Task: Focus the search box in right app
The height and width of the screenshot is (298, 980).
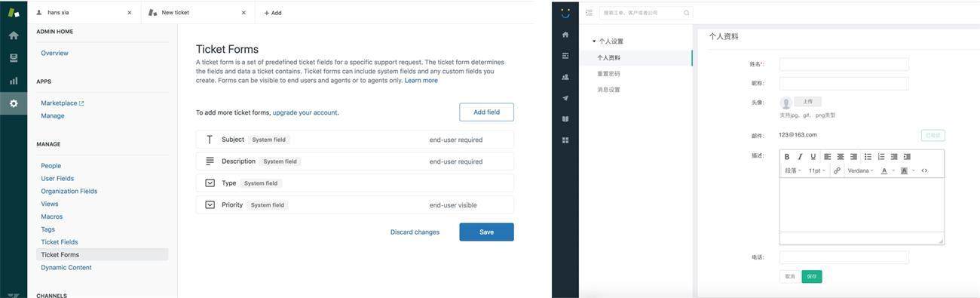Action: pos(646,13)
